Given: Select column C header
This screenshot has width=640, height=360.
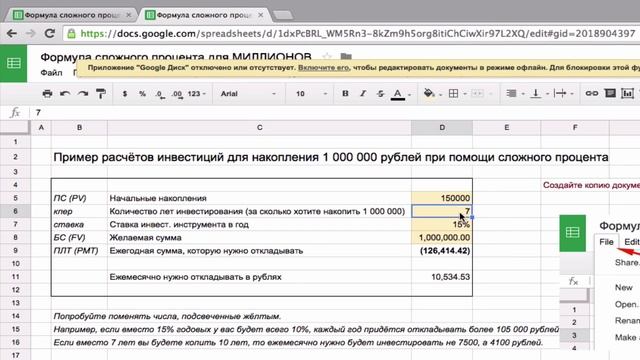Looking at the screenshot, I should click(260, 127).
